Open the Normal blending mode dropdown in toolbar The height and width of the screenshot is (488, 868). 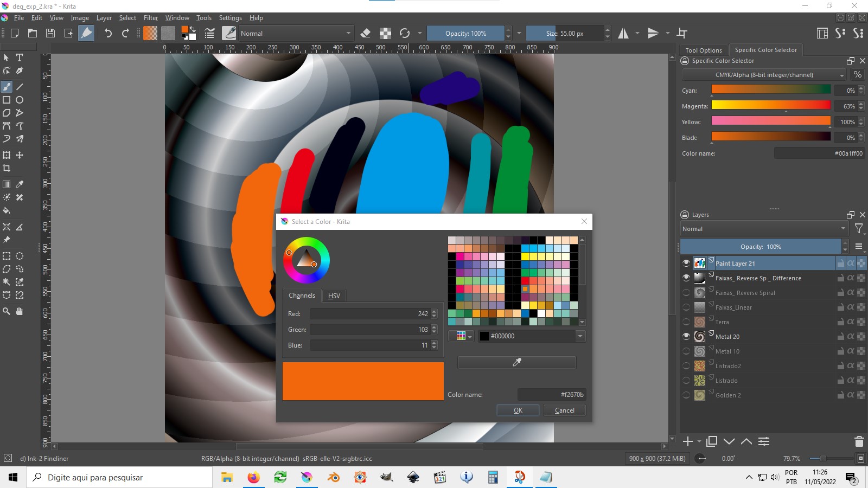click(x=296, y=33)
